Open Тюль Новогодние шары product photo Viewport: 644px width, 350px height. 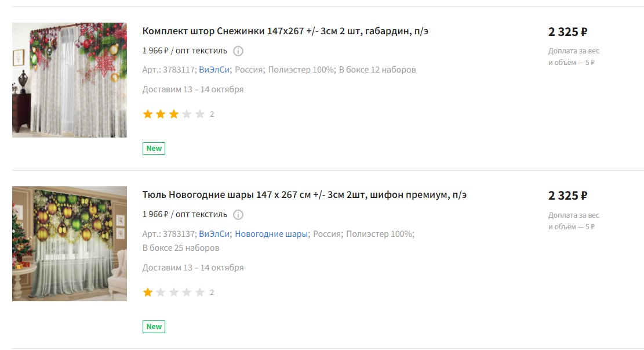click(x=70, y=243)
